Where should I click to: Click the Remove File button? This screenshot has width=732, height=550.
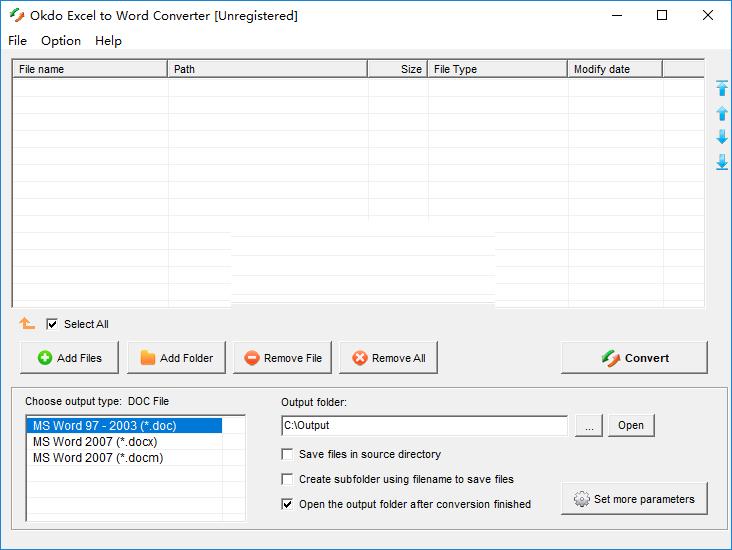coord(282,358)
